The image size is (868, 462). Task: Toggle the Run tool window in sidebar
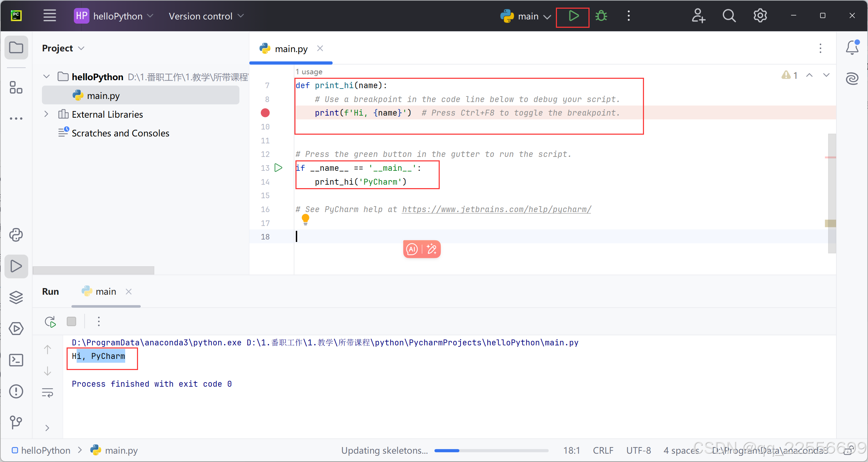click(16, 266)
